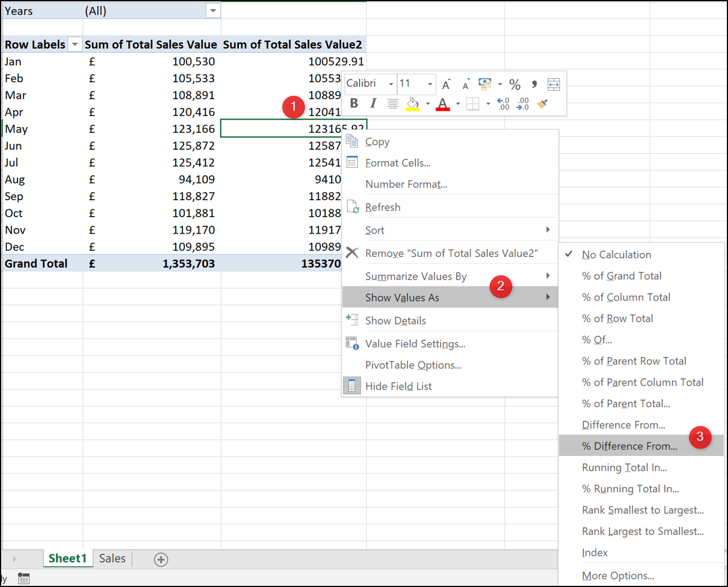Apply yellow fill color to the cell
The width and height of the screenshot is (728, 587).
pyautogui.click(x=412, y=104)
